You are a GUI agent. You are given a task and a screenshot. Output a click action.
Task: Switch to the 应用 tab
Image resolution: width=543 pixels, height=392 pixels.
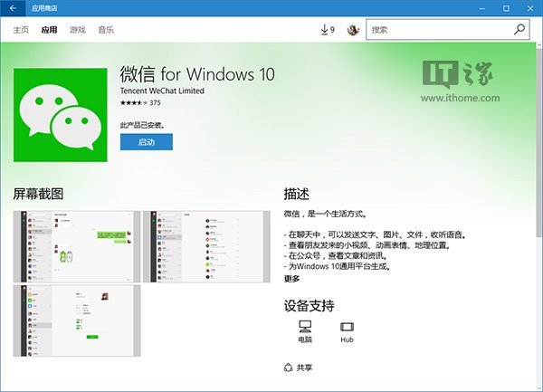49,30
